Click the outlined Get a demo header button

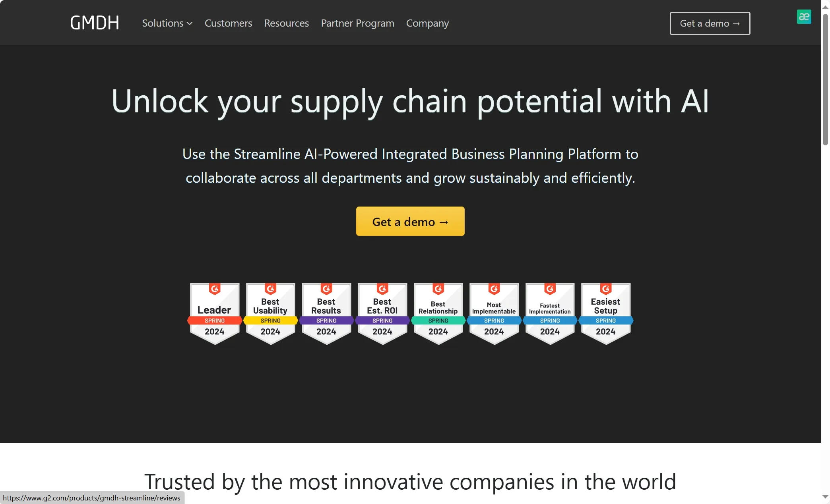pos(710,23)
